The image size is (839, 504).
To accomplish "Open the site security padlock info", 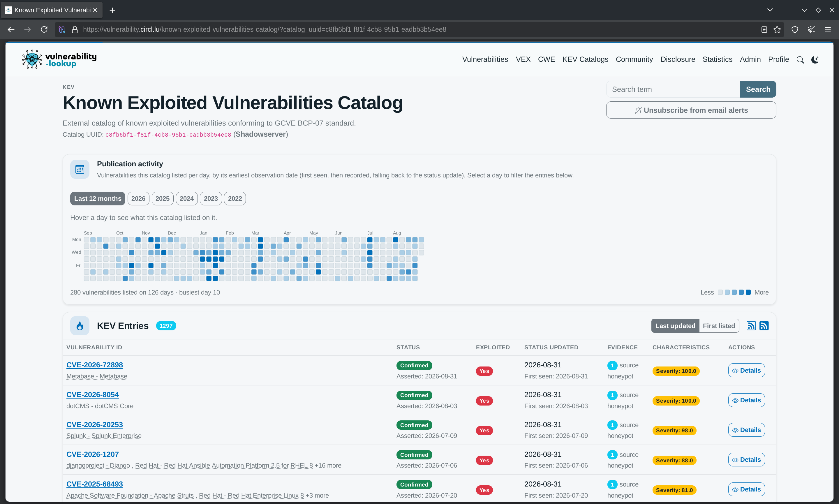I will [x=75, y=29].
